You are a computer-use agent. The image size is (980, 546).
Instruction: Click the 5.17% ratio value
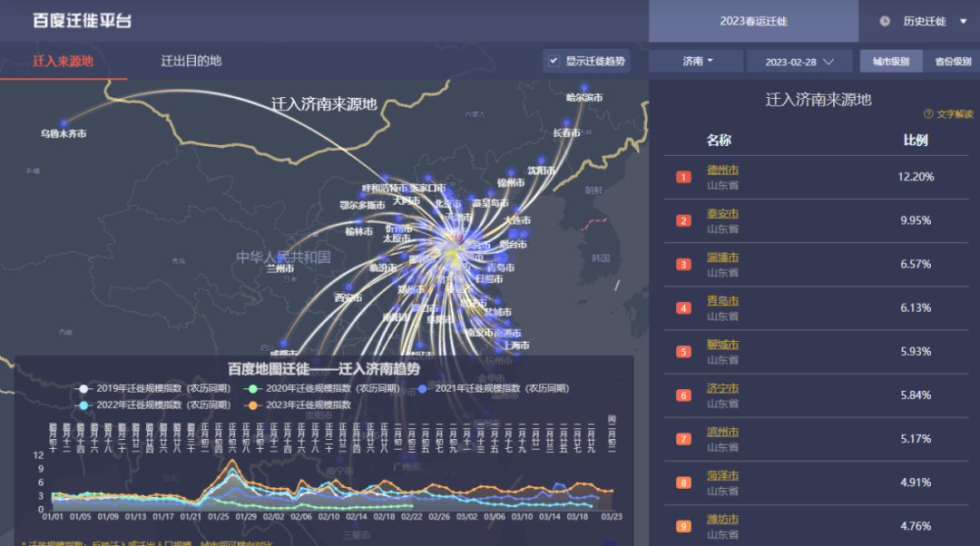pos(916,439)
